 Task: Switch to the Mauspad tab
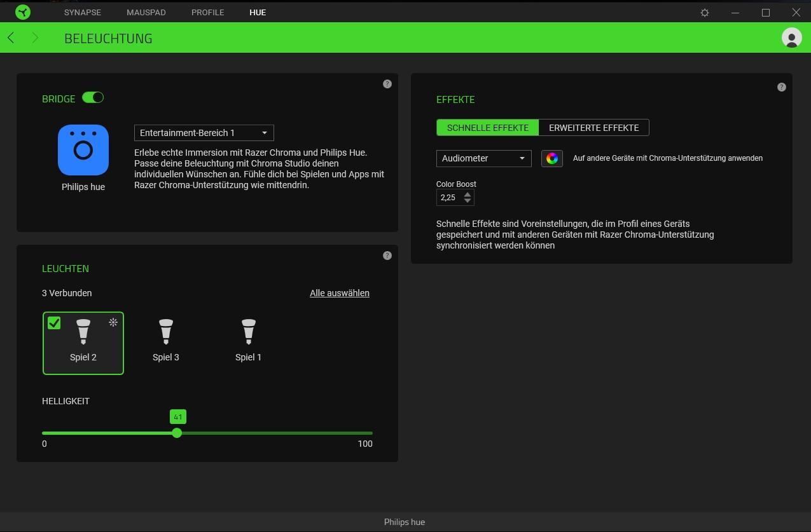[146, 13]
